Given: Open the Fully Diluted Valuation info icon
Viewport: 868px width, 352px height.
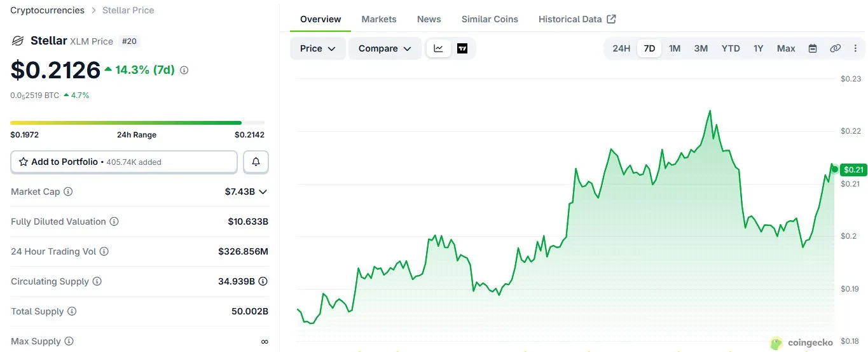Looking at the screenshot, I should [x=114, y=222].
